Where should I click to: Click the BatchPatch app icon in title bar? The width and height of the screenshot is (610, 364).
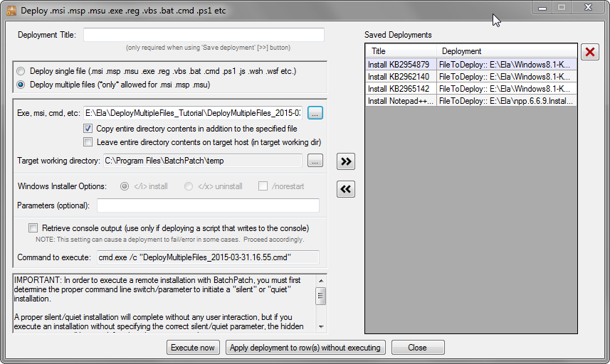pos(11,11)
